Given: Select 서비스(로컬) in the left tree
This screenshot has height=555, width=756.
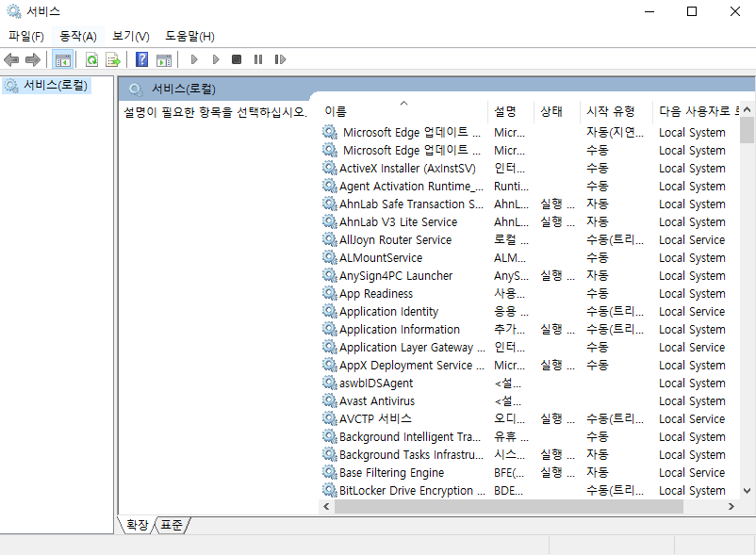Looking at the screenshot, I should tap(47, 86).
